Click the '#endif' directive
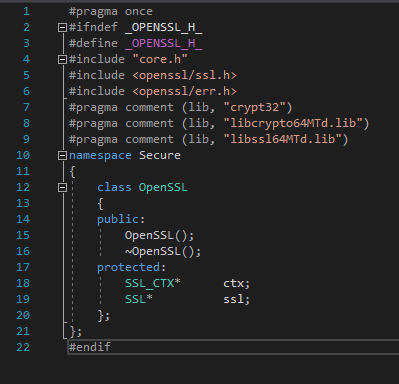This screenshot has width=399, height=384. click(x=90, y=347)
